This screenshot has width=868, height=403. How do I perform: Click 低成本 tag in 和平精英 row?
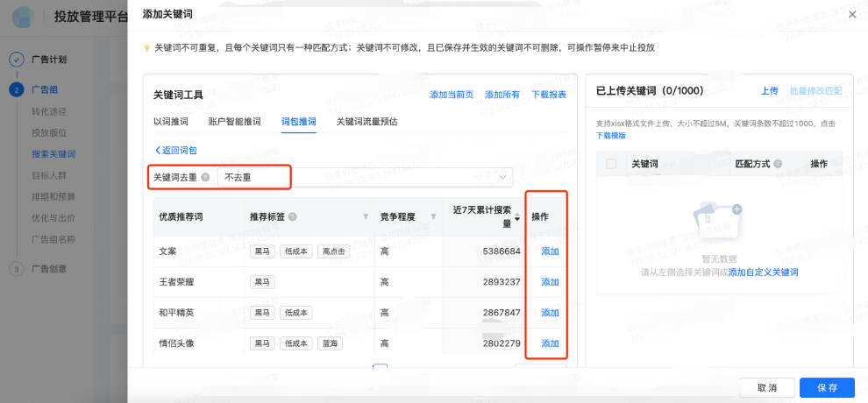point(296,313)
